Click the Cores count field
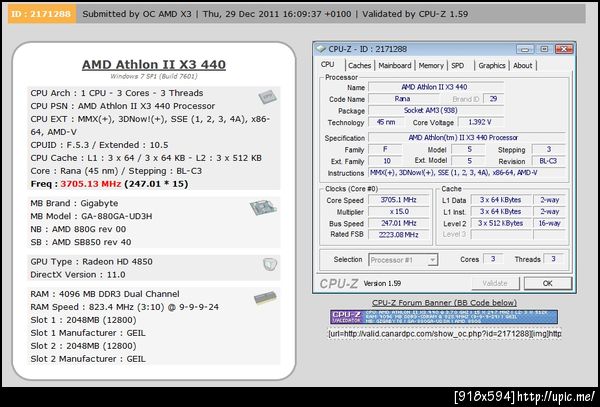This screenshot has height=407, width=600. [493, 259]
